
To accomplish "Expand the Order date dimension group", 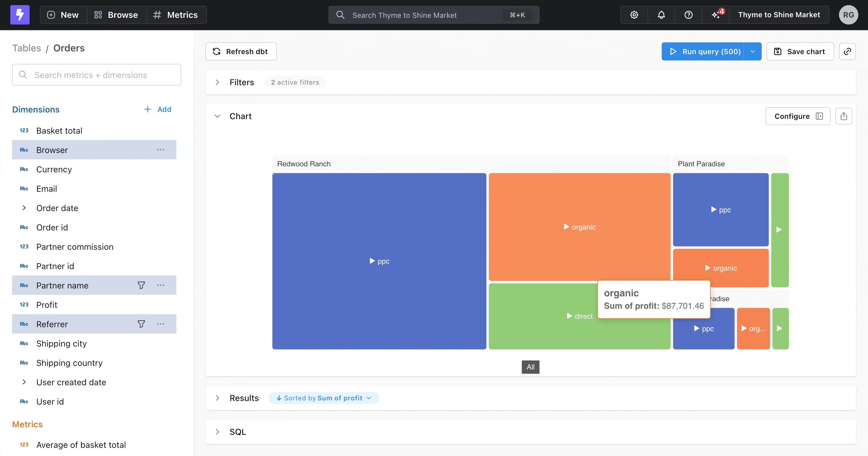I will tap(24, 208).
